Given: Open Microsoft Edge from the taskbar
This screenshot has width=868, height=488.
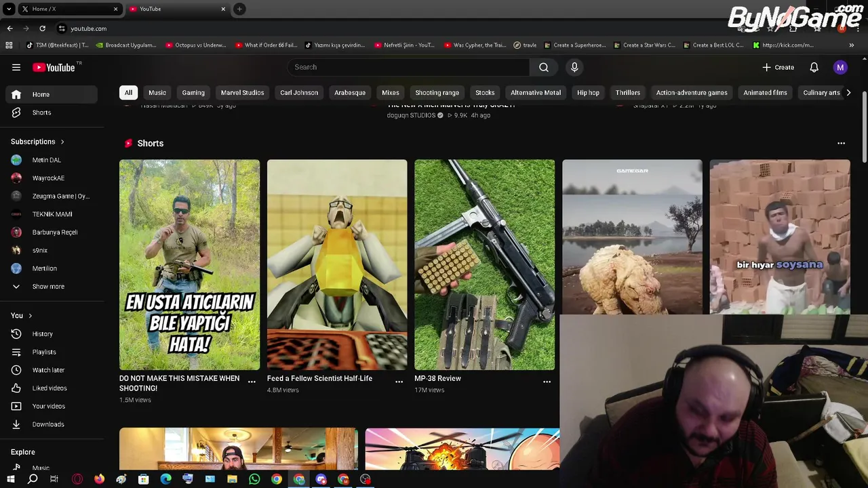Looking at the screenshot, I should coord(165,479).
